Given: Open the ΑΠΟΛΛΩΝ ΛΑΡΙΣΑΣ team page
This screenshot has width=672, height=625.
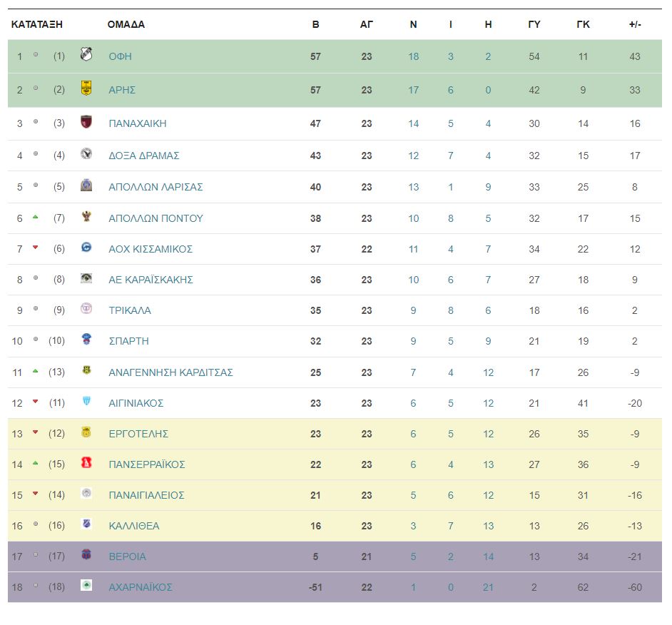Looking at the screenshot, I should [x=156, y=187].
